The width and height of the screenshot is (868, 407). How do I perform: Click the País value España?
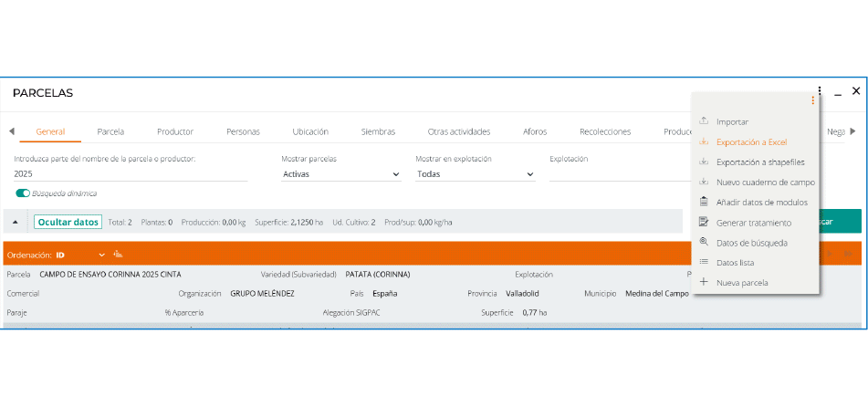pyautogui.click(x=385, y=294)
